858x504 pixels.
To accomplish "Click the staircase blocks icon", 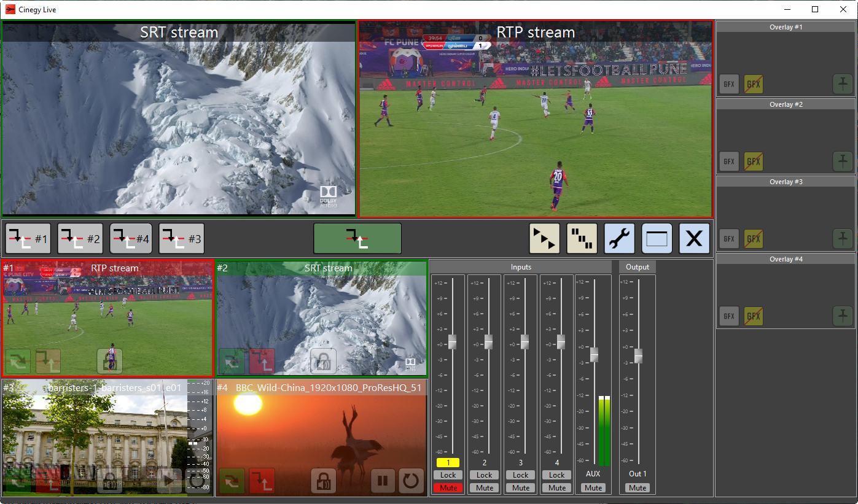I will (582, 238).
